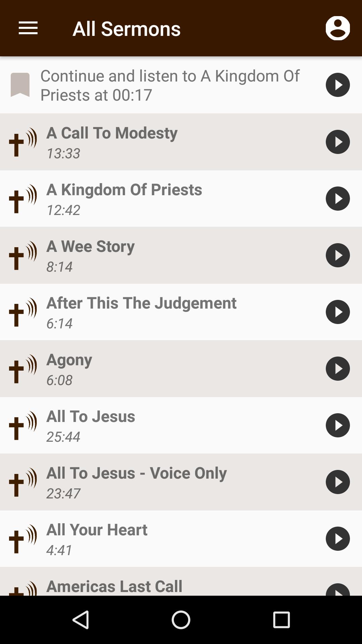Open the A Call To Modesty title
362x644 pixels.
(x=112, y=133)
